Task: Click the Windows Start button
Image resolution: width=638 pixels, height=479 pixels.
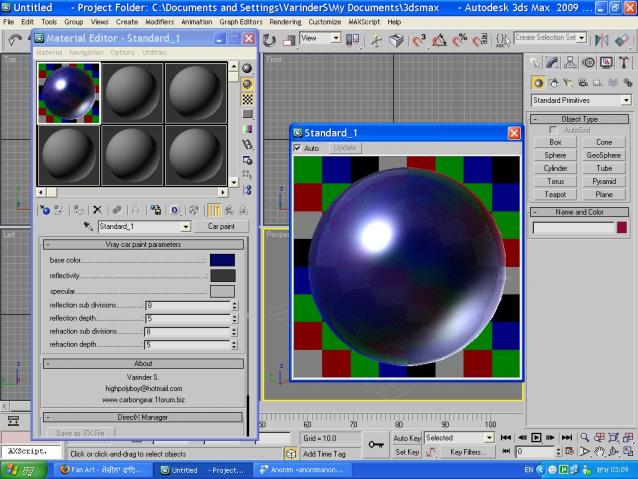Action: (24, 470)
